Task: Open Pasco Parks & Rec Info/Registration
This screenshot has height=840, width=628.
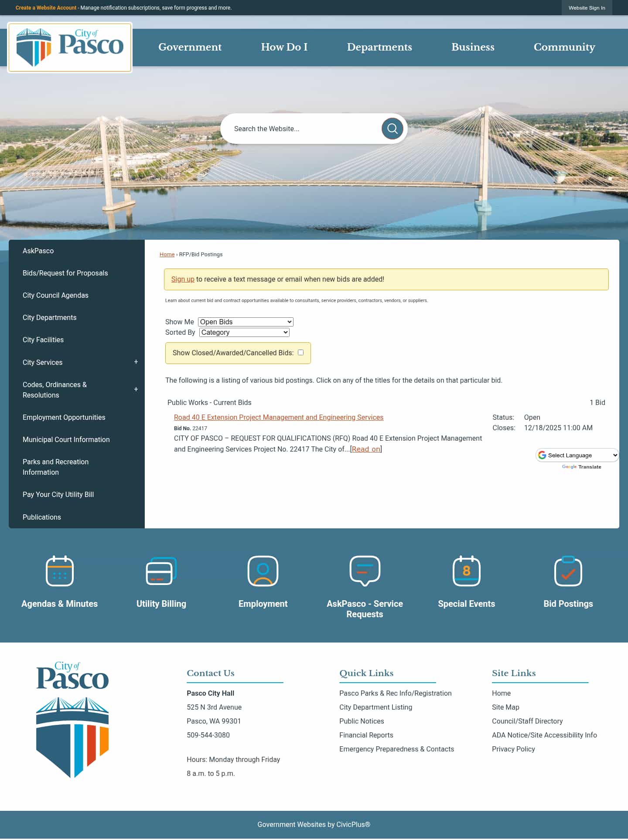Action: (x=396, y=694)
